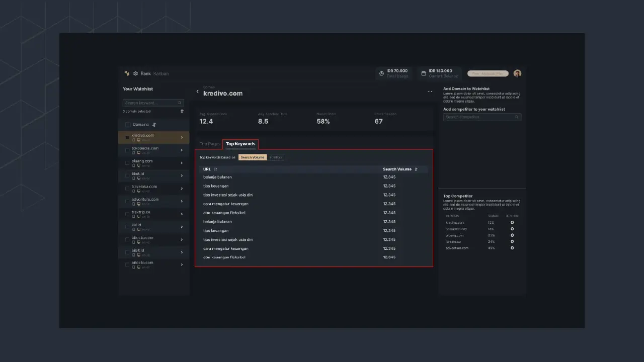Open the Kanban view in the header

[x=161, y=73]
